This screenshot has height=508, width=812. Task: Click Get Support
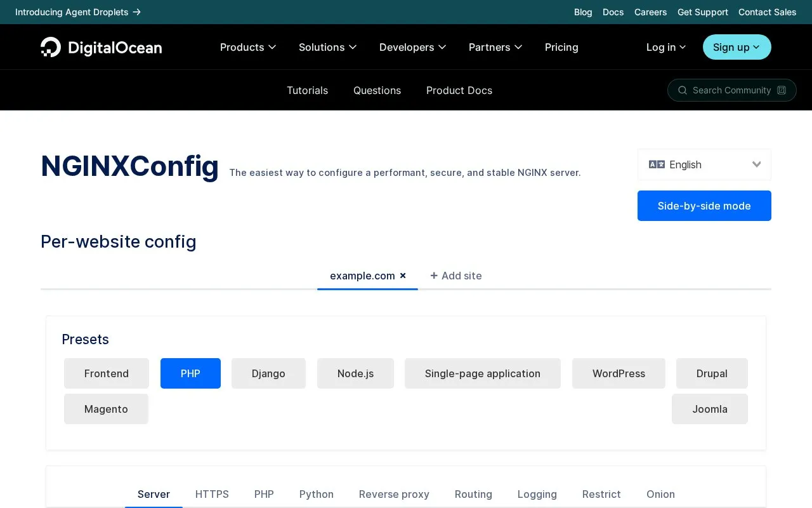702,12
